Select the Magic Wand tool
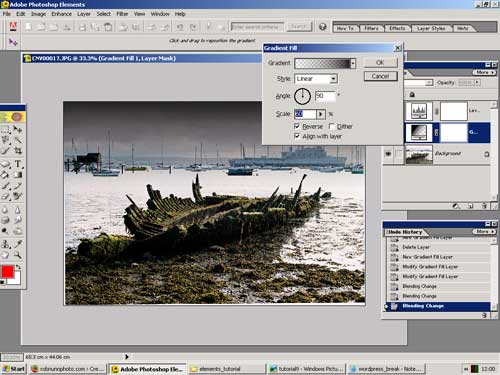Image resolution: width=500 pixels, height=375 pixels. click(x=18, y=140)
